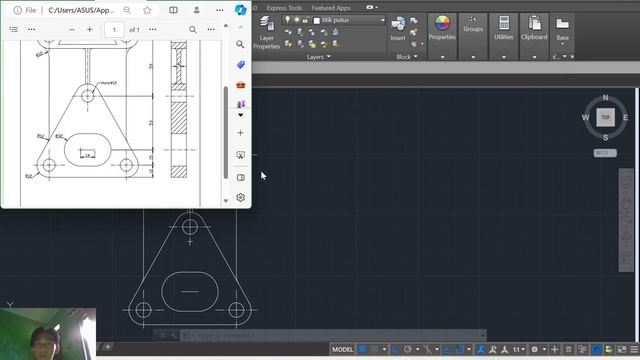Zoom in PDF with plus button
The image size is (640, 360).
coord(90,29)
